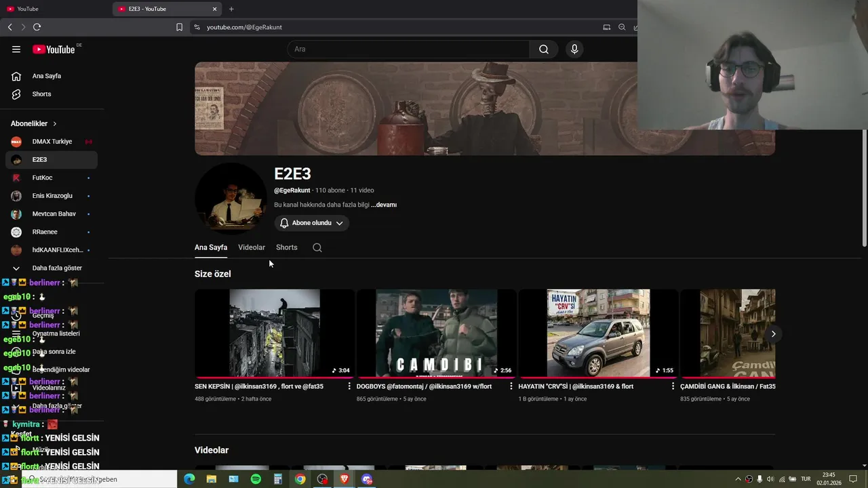Screen dimensions: 868x488
Task: Open FutKoc channel from sidebar
Action: (x=52, y=178)
